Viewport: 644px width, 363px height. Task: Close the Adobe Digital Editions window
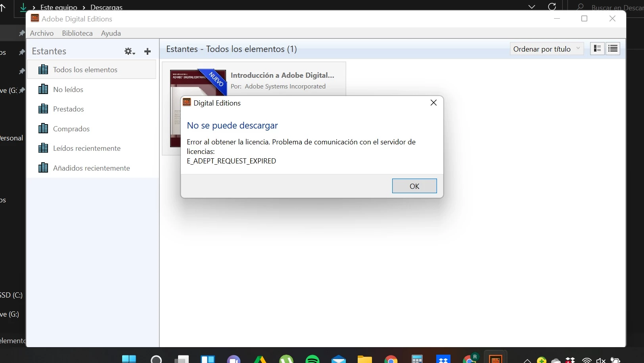612,19
